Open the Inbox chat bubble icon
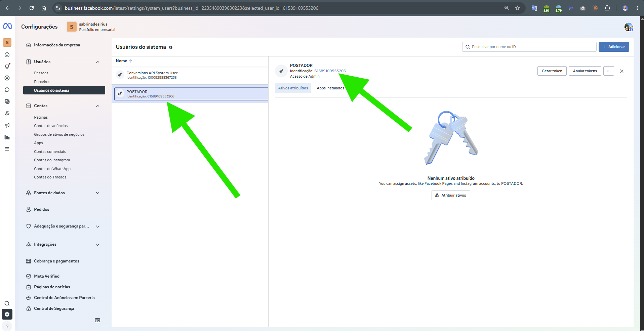This screenshot has height=331, width=644. (x=7, y=90)
